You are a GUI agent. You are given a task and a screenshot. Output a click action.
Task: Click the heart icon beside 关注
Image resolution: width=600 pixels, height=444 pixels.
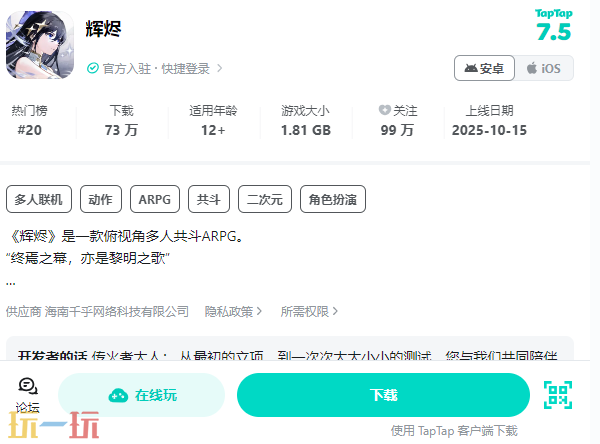click(385, 110)
